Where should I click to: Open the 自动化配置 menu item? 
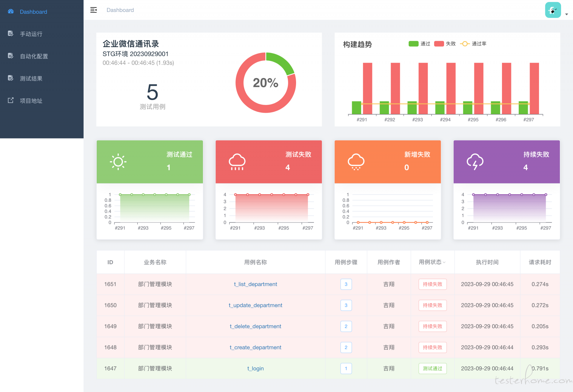click(x=42, y=56)
